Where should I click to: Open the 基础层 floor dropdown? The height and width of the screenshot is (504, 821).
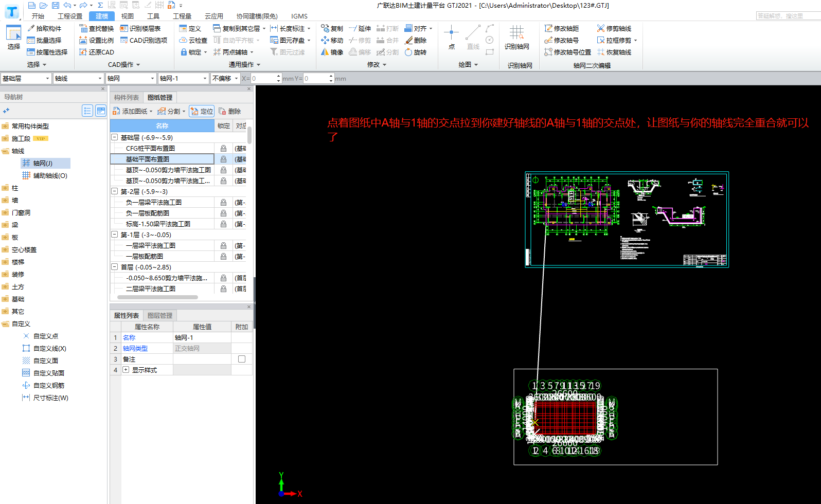26,78
